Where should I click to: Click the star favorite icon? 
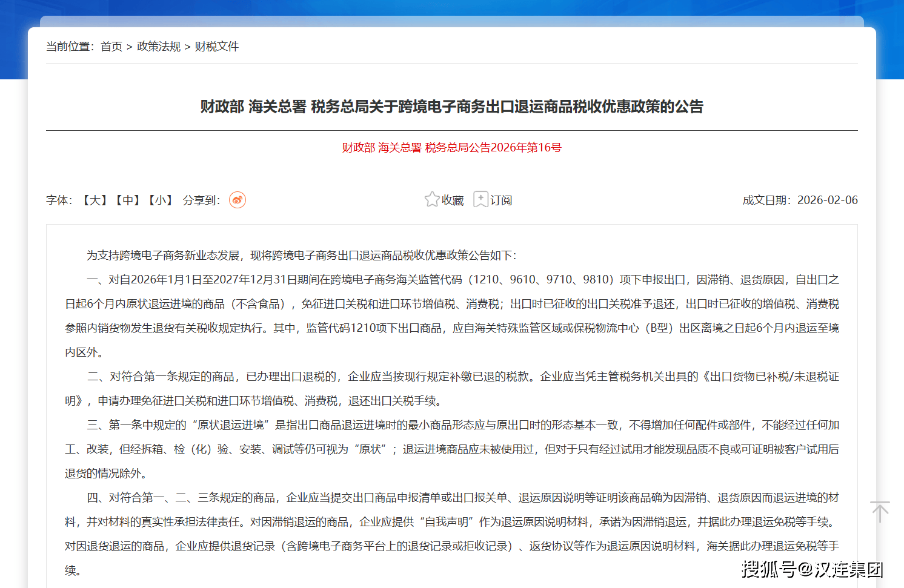coord(431,199)
